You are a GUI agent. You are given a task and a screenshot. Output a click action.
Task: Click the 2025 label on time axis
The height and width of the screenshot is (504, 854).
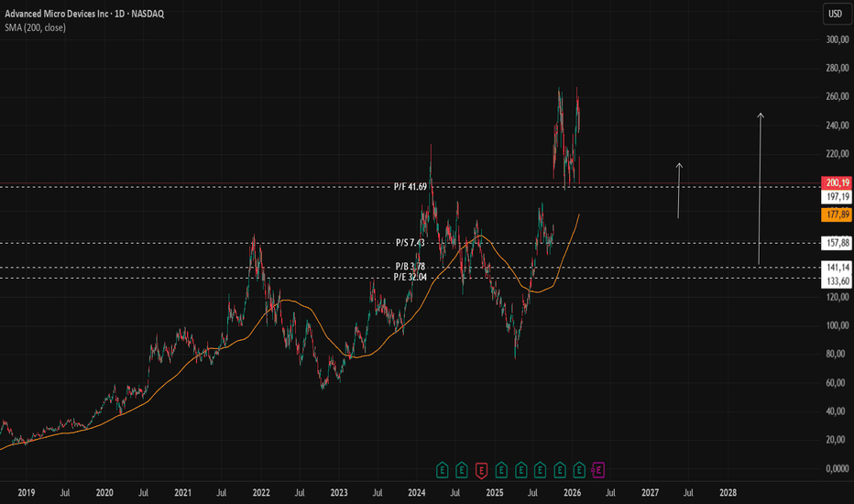point(495,493)
